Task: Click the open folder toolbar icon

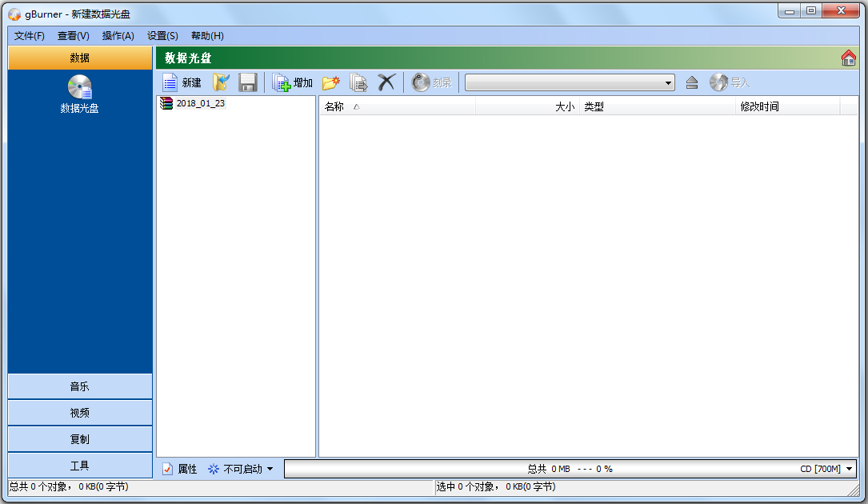Action: pyautogui.click(x=221, y=82)
